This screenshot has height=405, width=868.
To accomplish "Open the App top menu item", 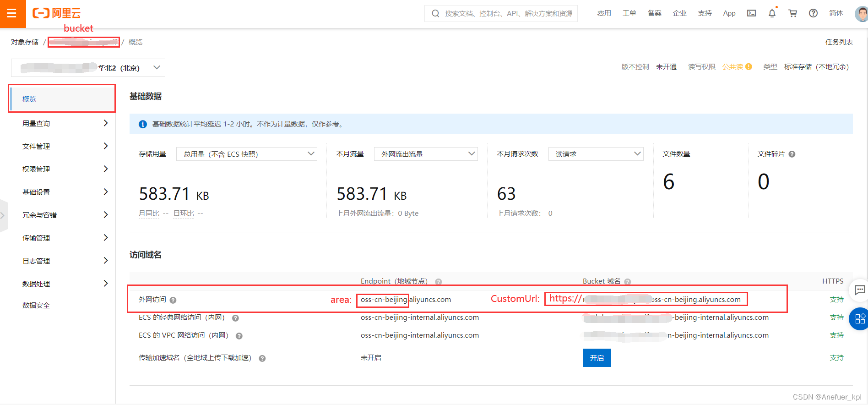I will (x=729, y=13).
